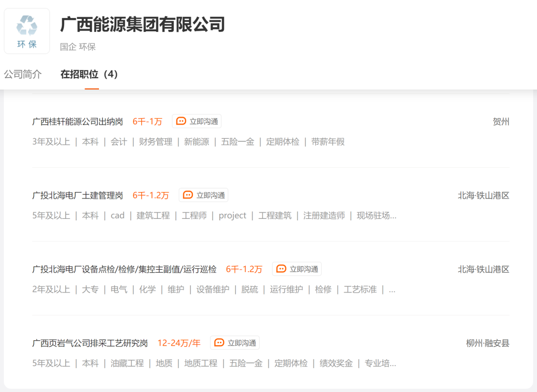Open job 广投北海电厂设备点检/检修/集控主副值/运行巡检
The image size is (537, 392).
pos(124,269)
